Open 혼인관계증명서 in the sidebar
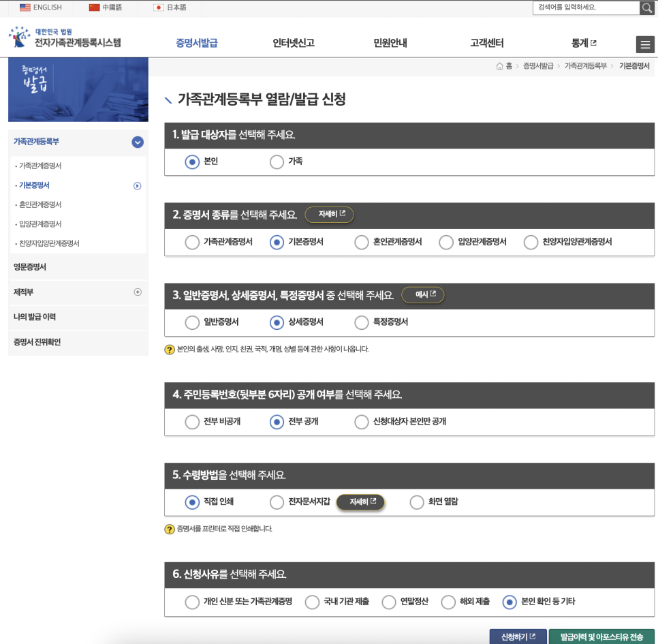 [40, 204]
